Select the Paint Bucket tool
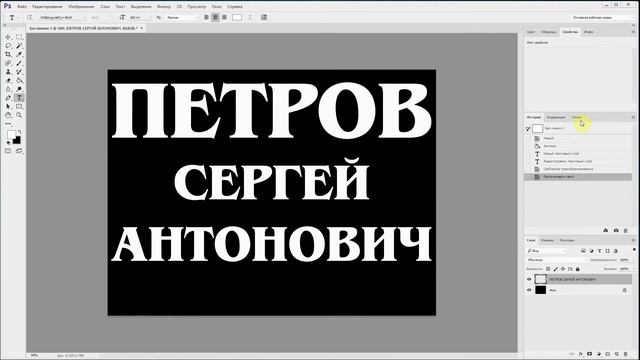640x360 pixels. coord(19,80)
